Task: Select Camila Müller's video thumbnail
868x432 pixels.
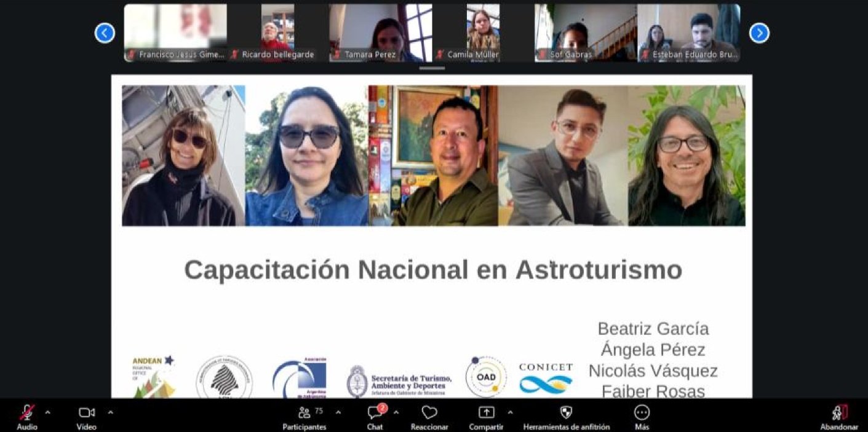Action: (x=484, y=33)
